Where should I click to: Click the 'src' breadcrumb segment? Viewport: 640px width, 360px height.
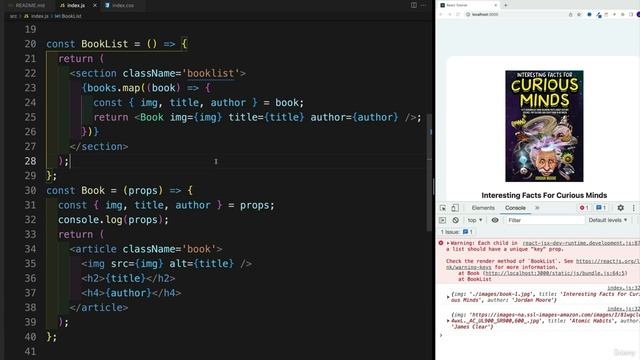pyautogui.click(x=14, y=16)
